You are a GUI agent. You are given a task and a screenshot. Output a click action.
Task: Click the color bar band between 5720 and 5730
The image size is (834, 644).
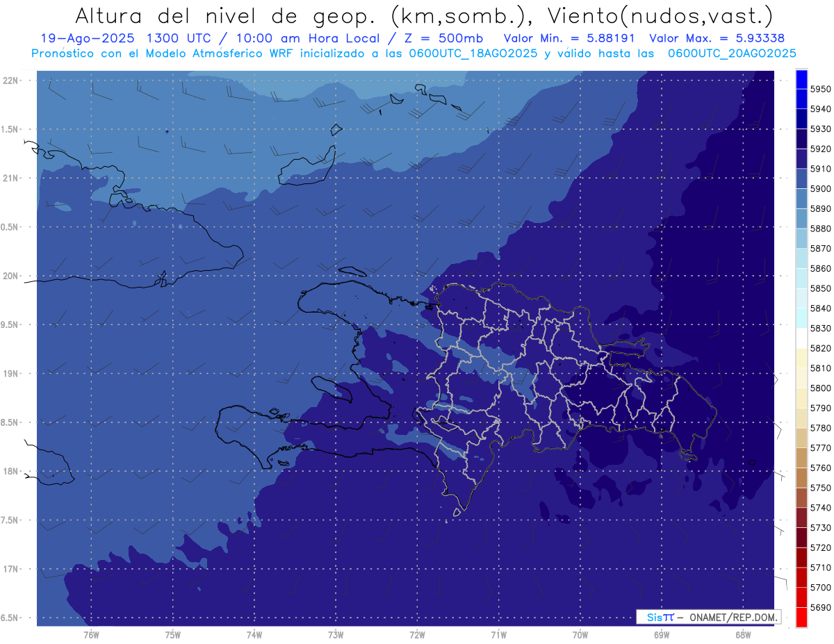click(801, 538)
